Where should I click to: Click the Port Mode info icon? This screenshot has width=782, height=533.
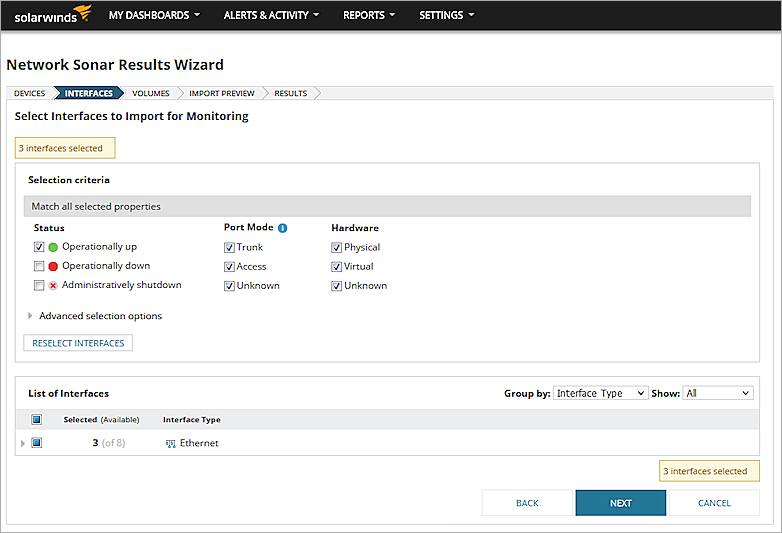(282, 228)
